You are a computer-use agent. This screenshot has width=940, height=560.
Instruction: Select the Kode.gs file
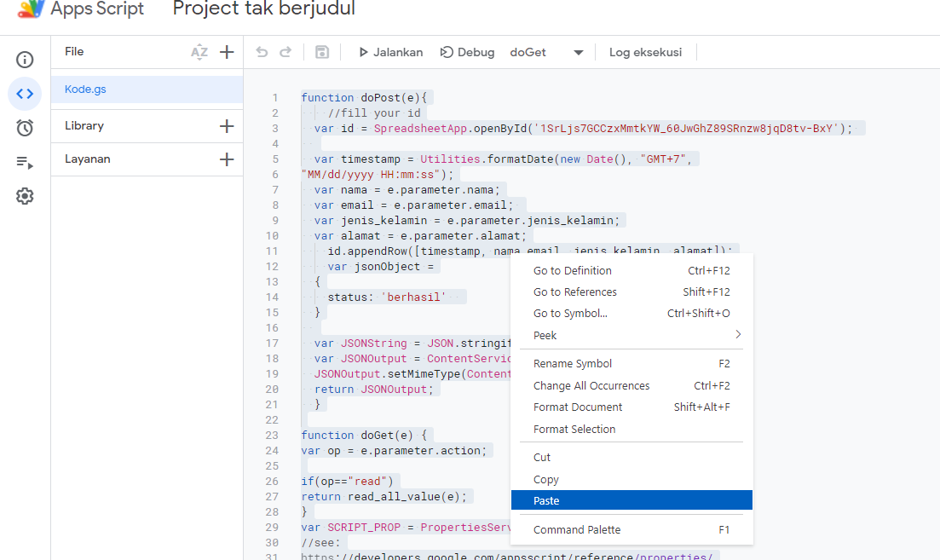(85, 89)
